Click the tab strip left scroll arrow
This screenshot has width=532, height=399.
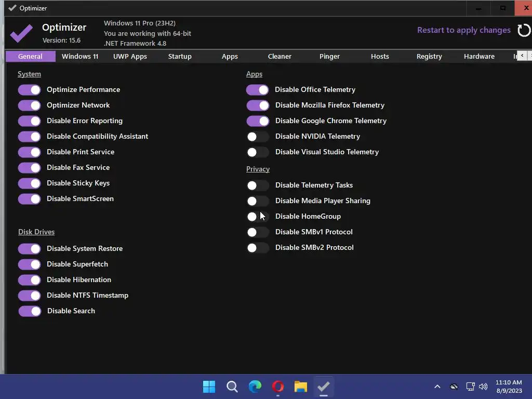point(522,56)
